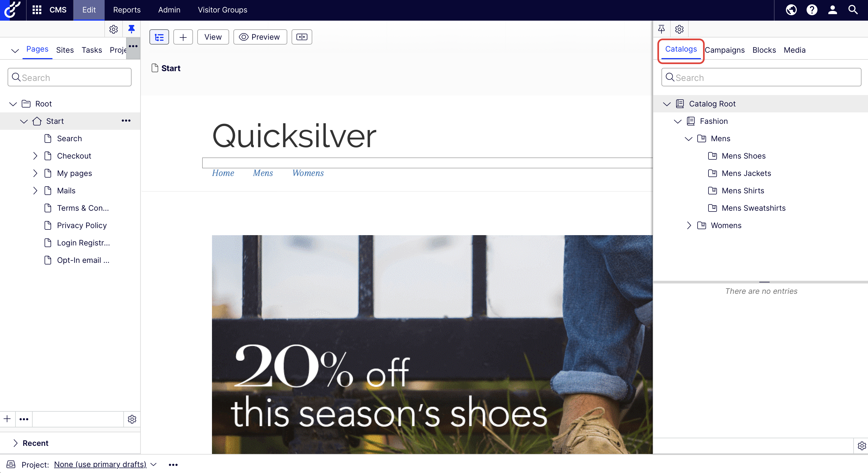Open the Reports menu item
Image resolution: width=868 pixels, height=473 pixels.
point(127,10)
